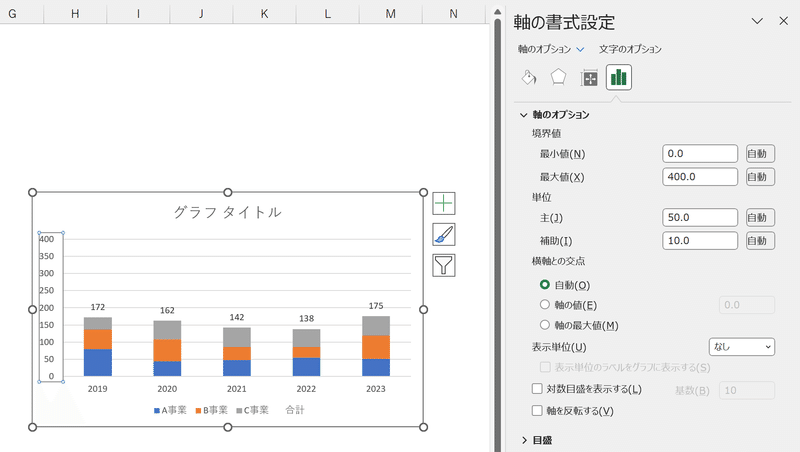Enable 軸を反転する checkbox
800x452 pixels.
(537, 411)
